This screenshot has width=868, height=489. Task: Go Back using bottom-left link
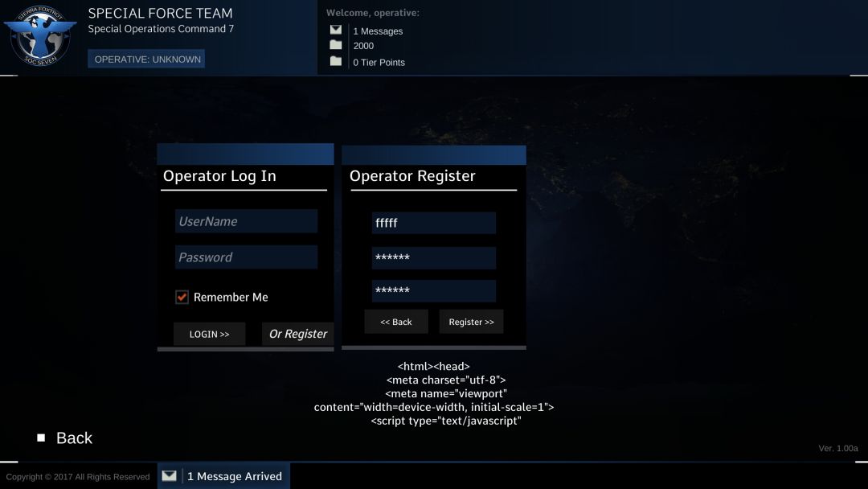[74, 438]
